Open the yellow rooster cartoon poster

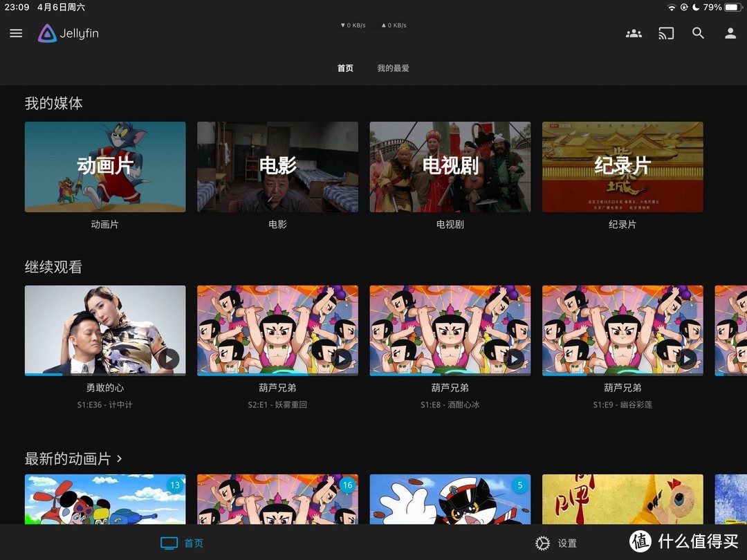tap(622, 499)
